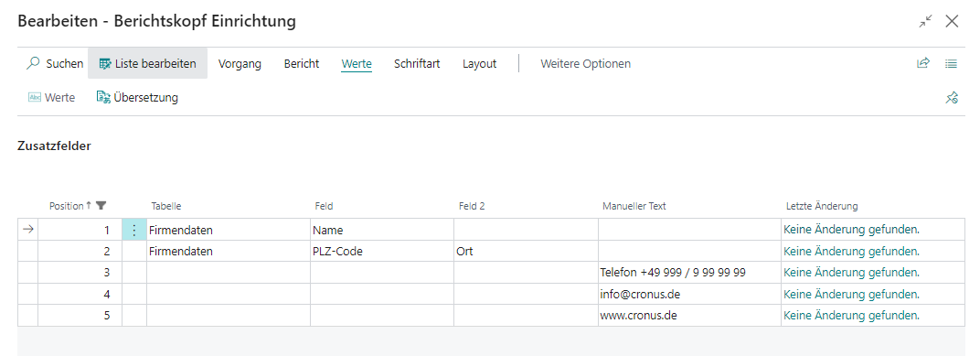
Task: Open Keine Änderung gefunden link in row 1
Action: (x=851, y=230)
